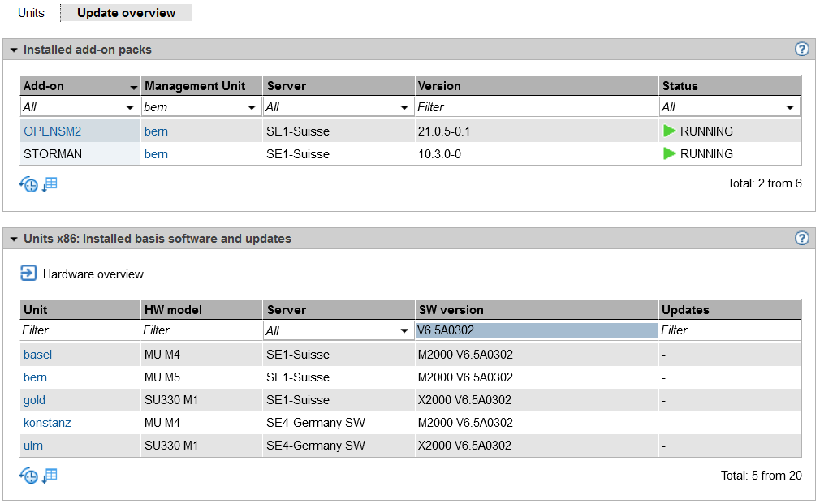Image resolution: width=820 pixels, height=504 pixels.
Task: Reset units table filters icon
Action: (x=28, y=476)
